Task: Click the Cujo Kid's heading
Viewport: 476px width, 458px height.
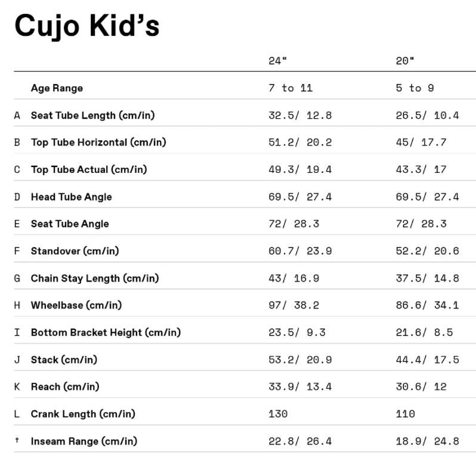Action: [87, 26]
